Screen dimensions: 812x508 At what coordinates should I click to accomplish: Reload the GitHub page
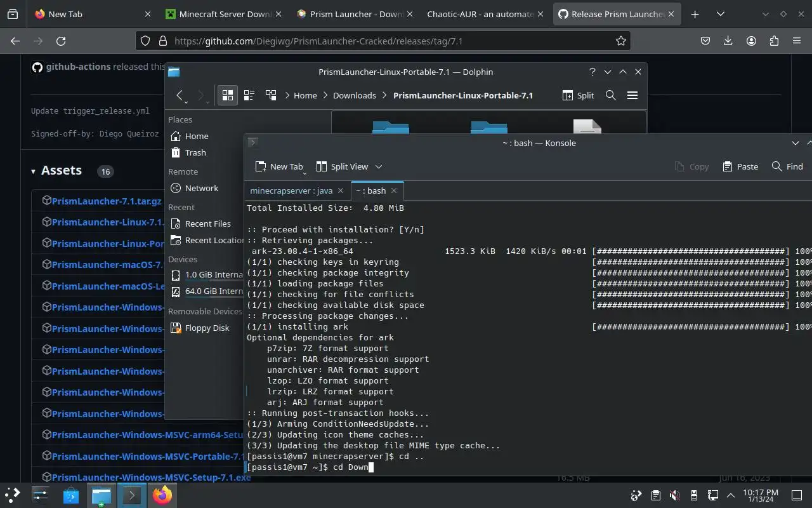61,41
